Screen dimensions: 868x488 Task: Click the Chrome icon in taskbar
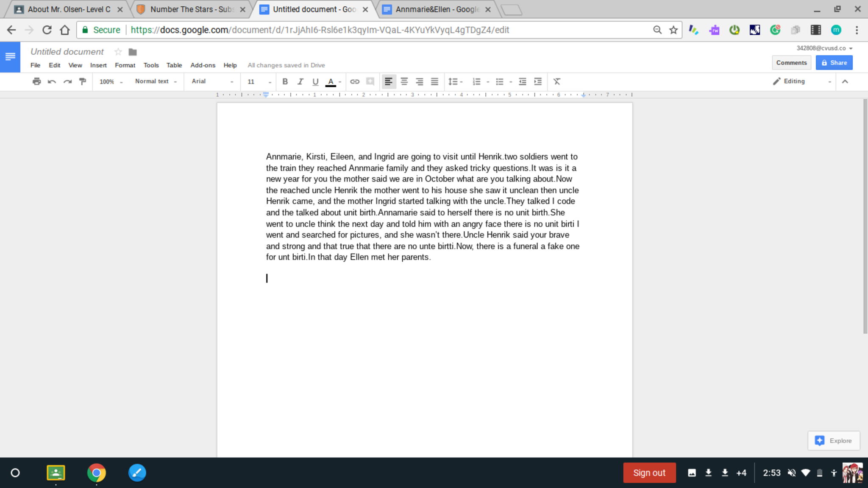click(x=96, y=473)
